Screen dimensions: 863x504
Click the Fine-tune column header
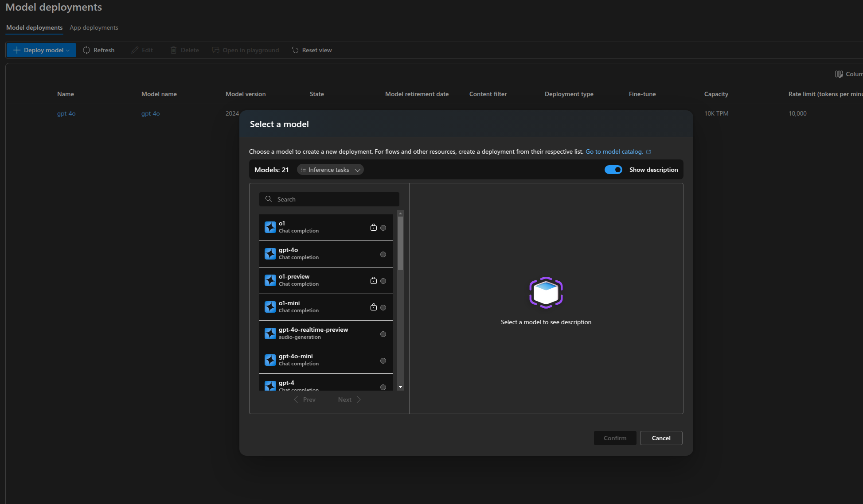click(642, 94)
